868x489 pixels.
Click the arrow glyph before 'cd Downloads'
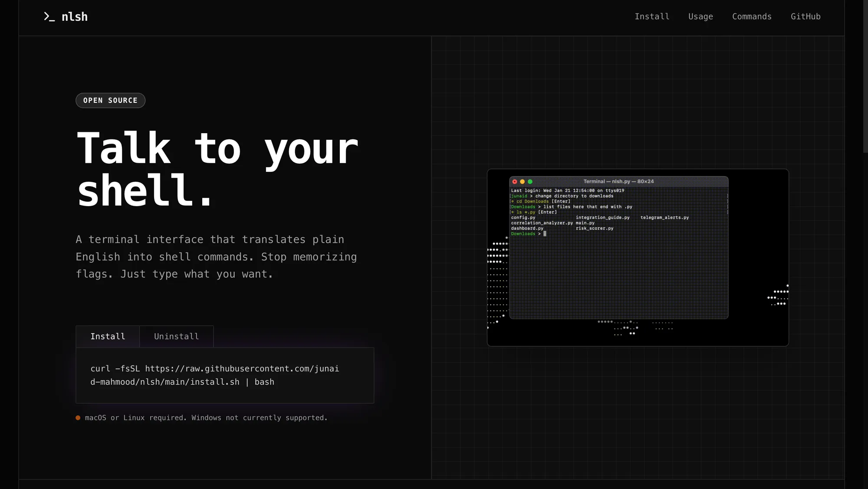tap(512, 201)
